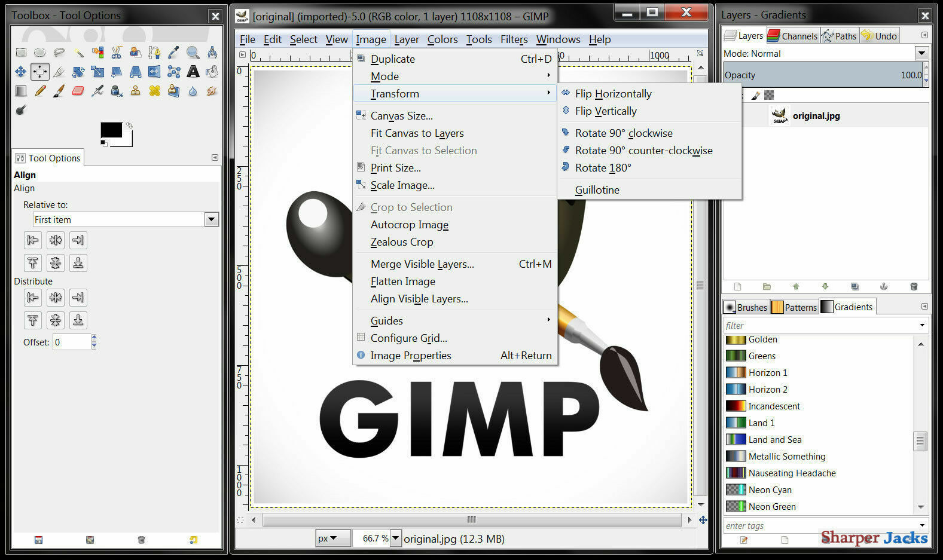The image size is (943, 560).
Task: Select the Fuzzy Select magic wand tool
Action: coord(78,53)
